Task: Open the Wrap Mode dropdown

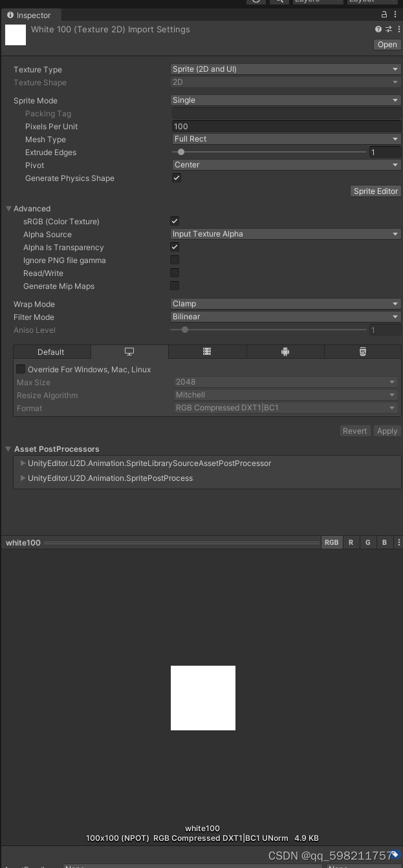Action: [x=285, y=304]
